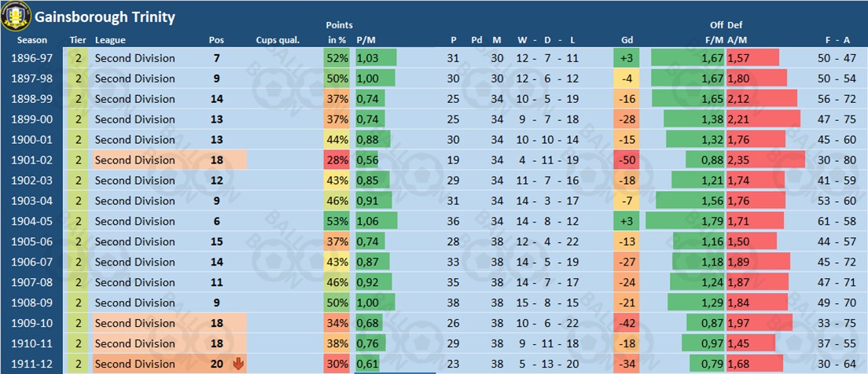The height and width of the screenshot is (374, 868).
Task: Click position 6 in the 1904-05 row
Action: point(216,221)
